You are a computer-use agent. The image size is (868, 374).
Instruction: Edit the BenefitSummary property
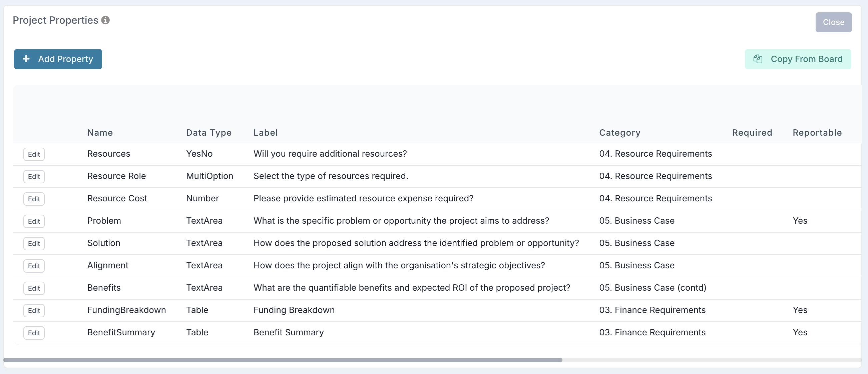[x=34, y=333]
